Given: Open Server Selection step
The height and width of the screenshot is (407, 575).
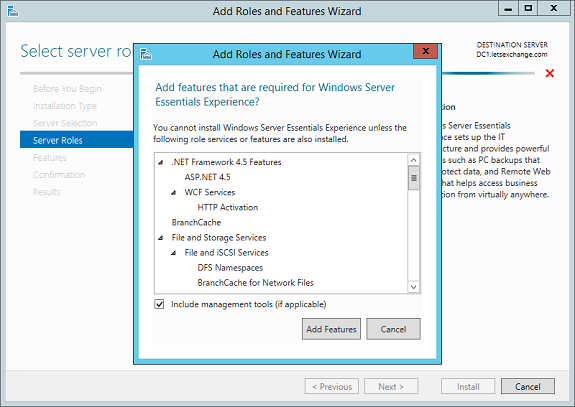Looking at the screenshot, I should (65, 123).
